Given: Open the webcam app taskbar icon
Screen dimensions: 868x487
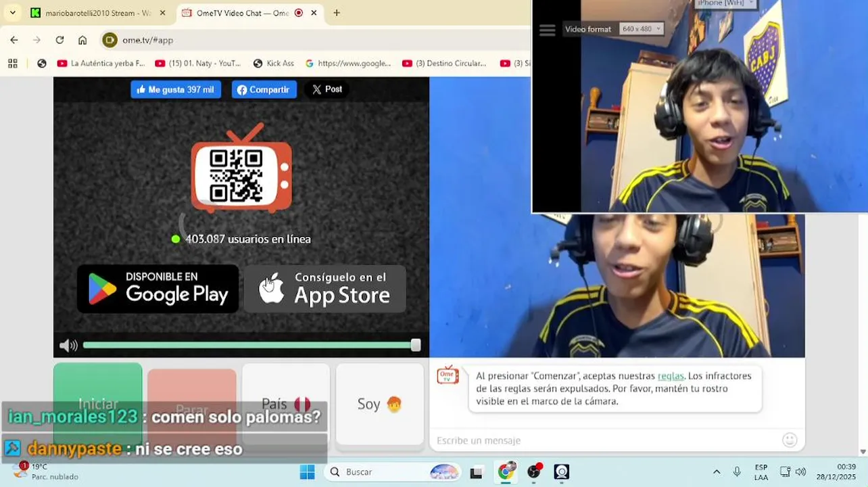Looking at the screenshot, I should click(562, 471).
